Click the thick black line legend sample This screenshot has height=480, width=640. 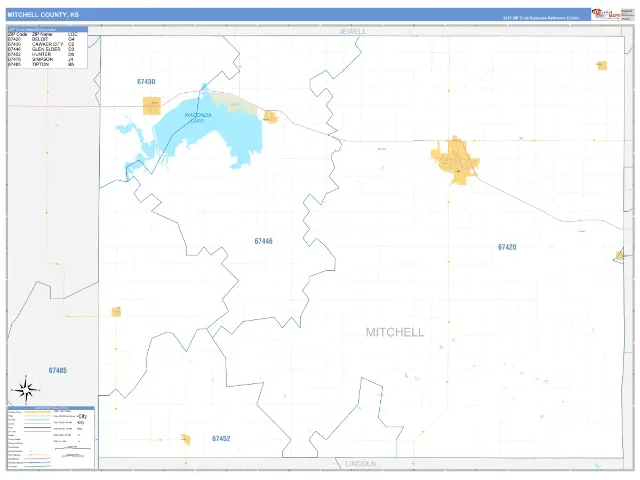point(37,427)
